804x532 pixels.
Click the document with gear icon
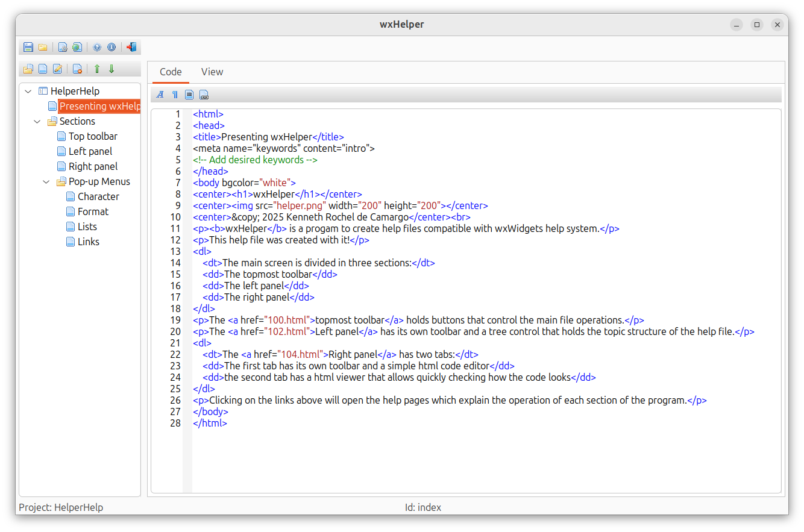click(x=63, y=47)
